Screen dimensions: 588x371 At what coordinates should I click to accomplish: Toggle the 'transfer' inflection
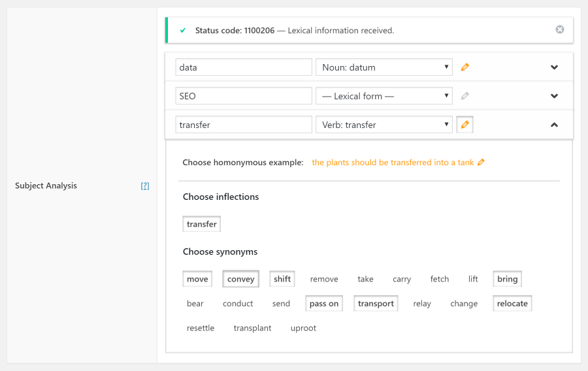pos(202,224)
